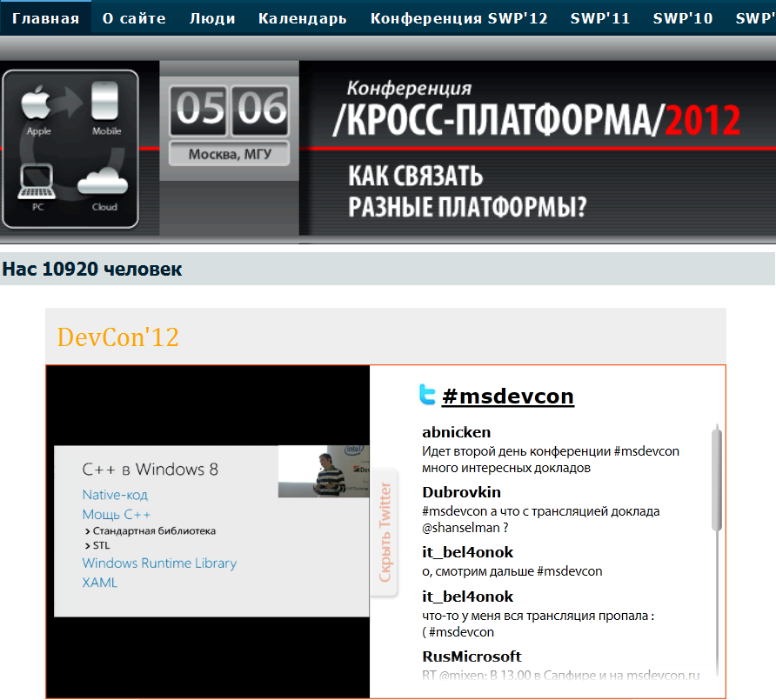The image size is (776, 700).
Task: Click the КАК СВЯЗАТЬ РАЗНЫЕ ПЛАТФОРМЫ? slogan
Action: (x=467, y=191)
